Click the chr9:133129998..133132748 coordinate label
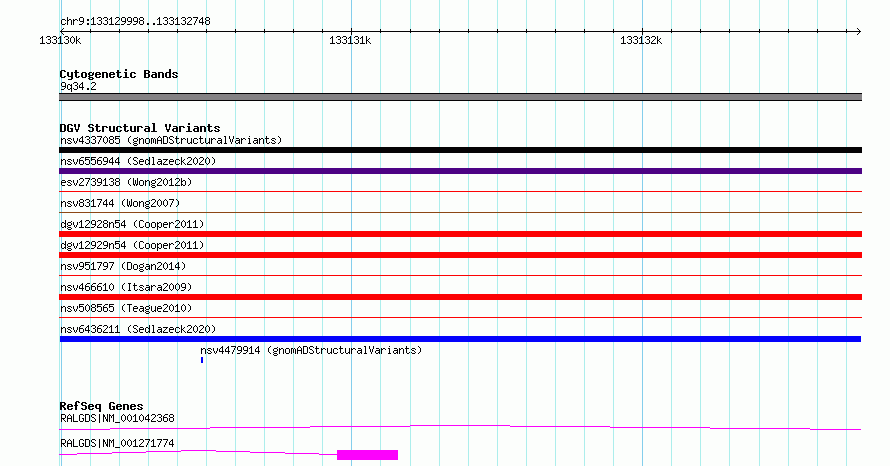This screenshot has height=466, width=890. (135, 22)
